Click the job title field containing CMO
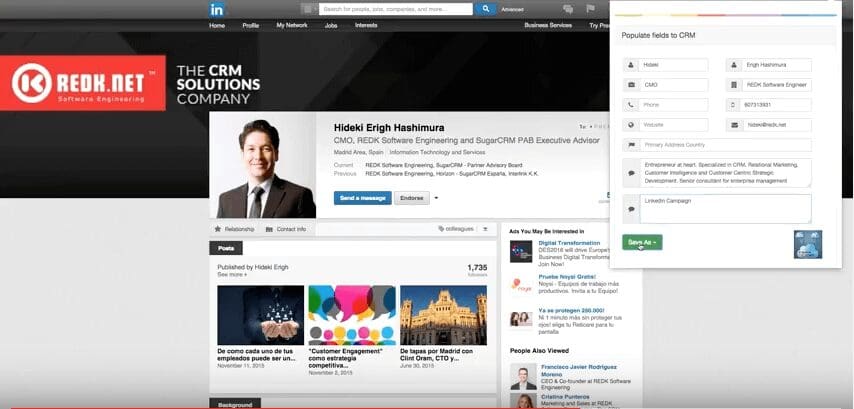The height and width of the screenshot is (409, 854). click(x=673, y=85)
